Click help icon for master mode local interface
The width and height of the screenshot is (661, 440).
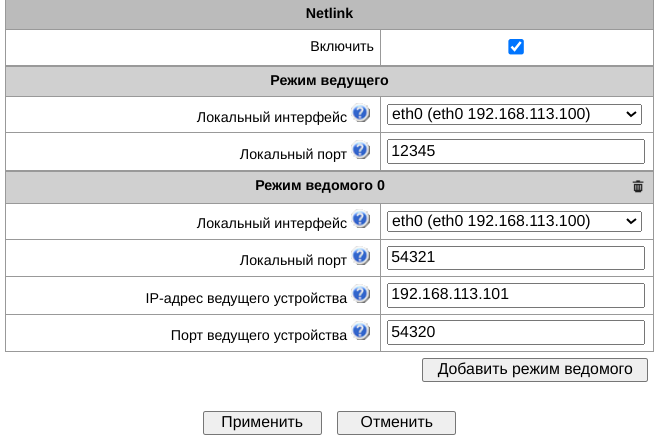click(361, 114)
